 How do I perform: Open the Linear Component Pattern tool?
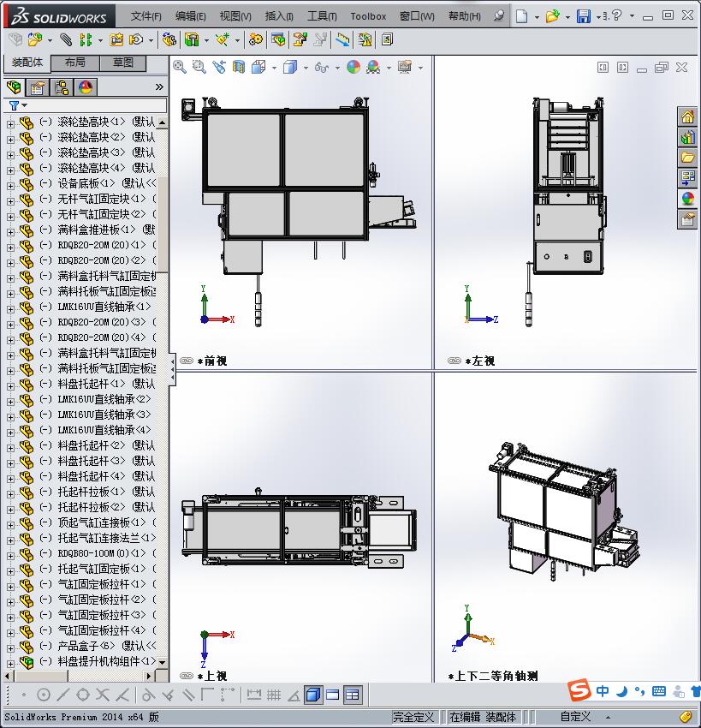click(86, 40)
